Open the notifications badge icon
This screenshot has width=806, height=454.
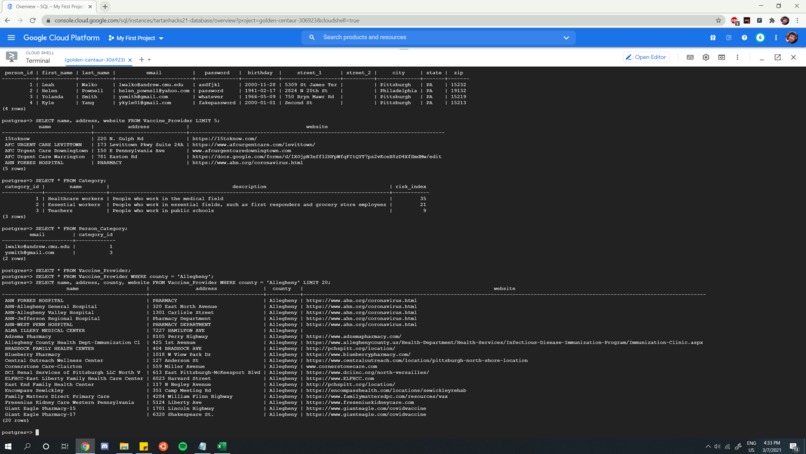760,38
